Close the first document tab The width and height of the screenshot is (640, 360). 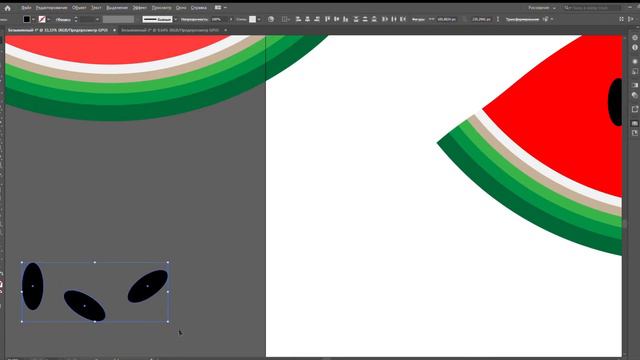(114, 30)
